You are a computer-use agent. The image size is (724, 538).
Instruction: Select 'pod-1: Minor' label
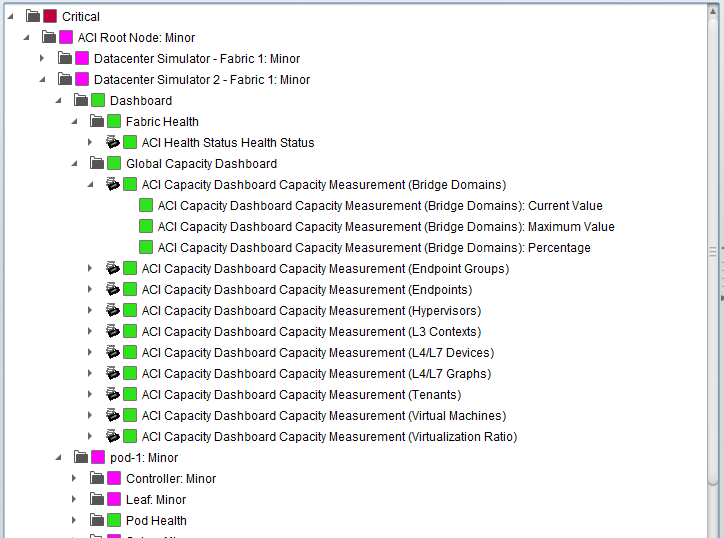tap(144, 458)
